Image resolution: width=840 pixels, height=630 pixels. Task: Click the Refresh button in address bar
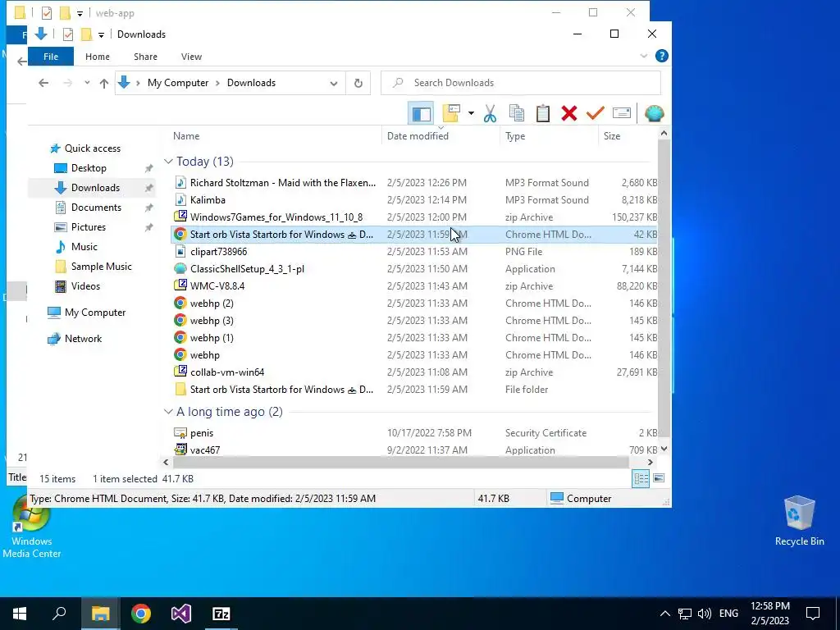[358, 83]
